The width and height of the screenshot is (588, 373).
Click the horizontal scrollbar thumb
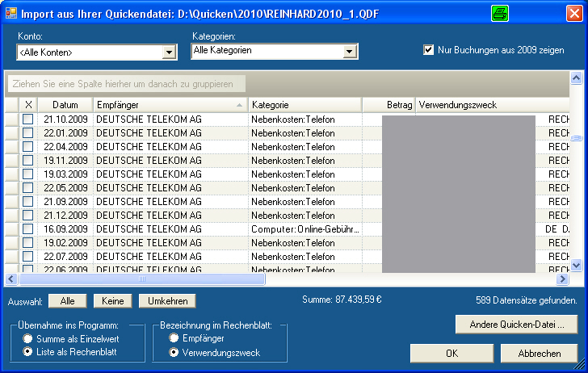(142, 279)
